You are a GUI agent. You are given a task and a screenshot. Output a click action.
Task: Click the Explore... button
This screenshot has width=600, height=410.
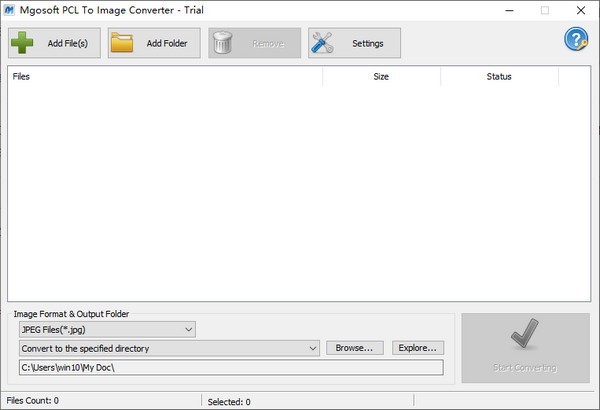418,348
